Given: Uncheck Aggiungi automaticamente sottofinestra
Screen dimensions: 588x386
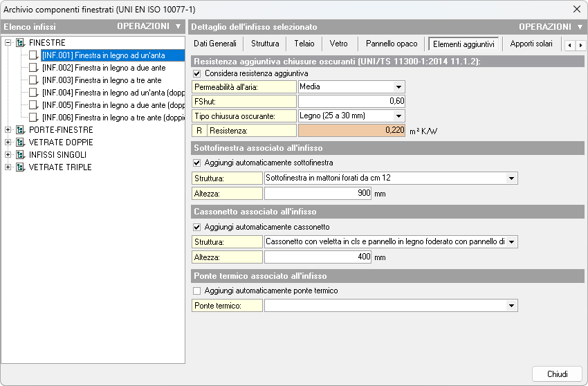Looking at the screenshot, I should point(198,163).
